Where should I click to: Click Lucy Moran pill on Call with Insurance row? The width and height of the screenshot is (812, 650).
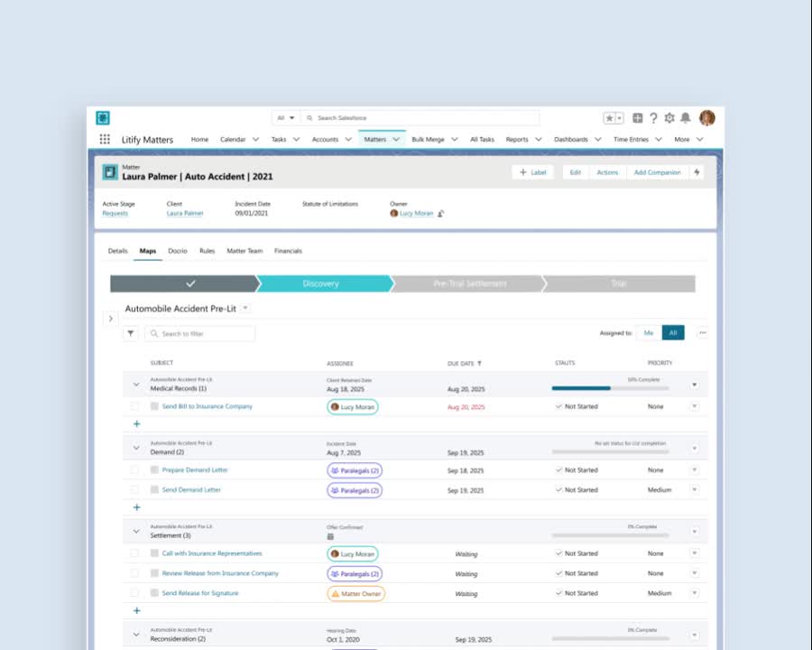click(x=353, y=554)
